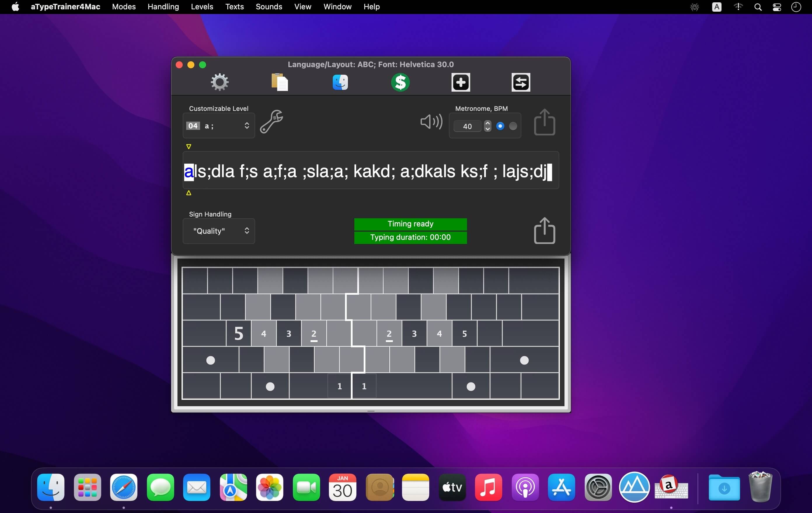Open Calendar from the Dock
The width and height of the screenshot is (812, 513).
pos(343,487)
